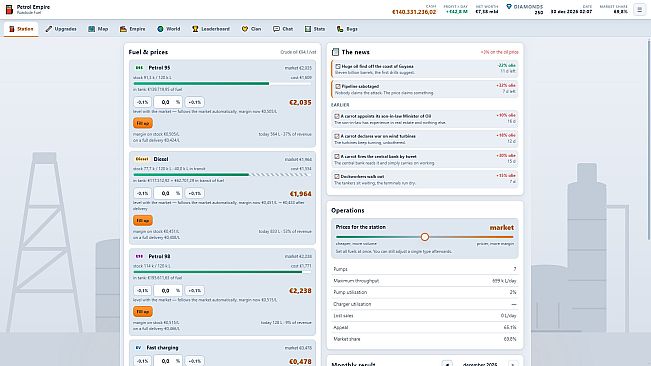The image size is (651, 366).
Task: Click icon beside Pipeline sabotaged news
Action: 338,86
